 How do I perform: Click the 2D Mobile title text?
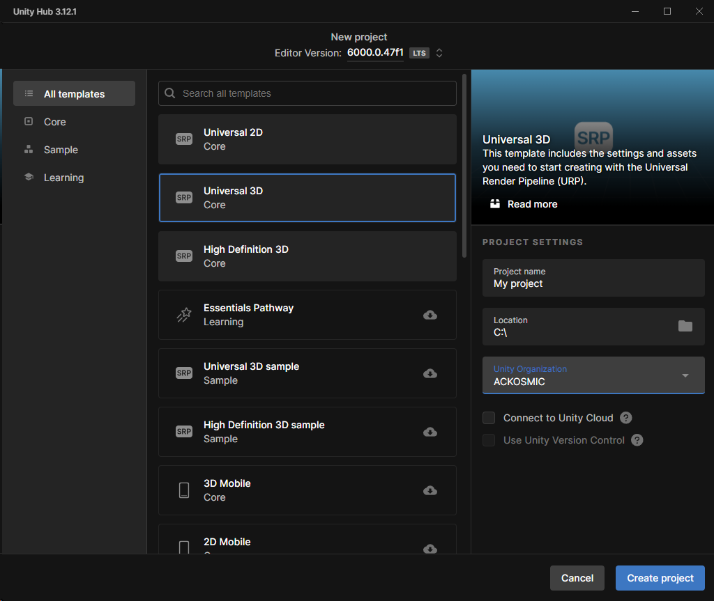(227, 542)
